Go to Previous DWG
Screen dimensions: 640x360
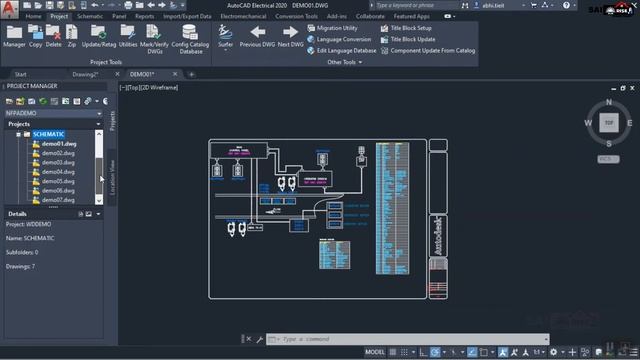257,36
